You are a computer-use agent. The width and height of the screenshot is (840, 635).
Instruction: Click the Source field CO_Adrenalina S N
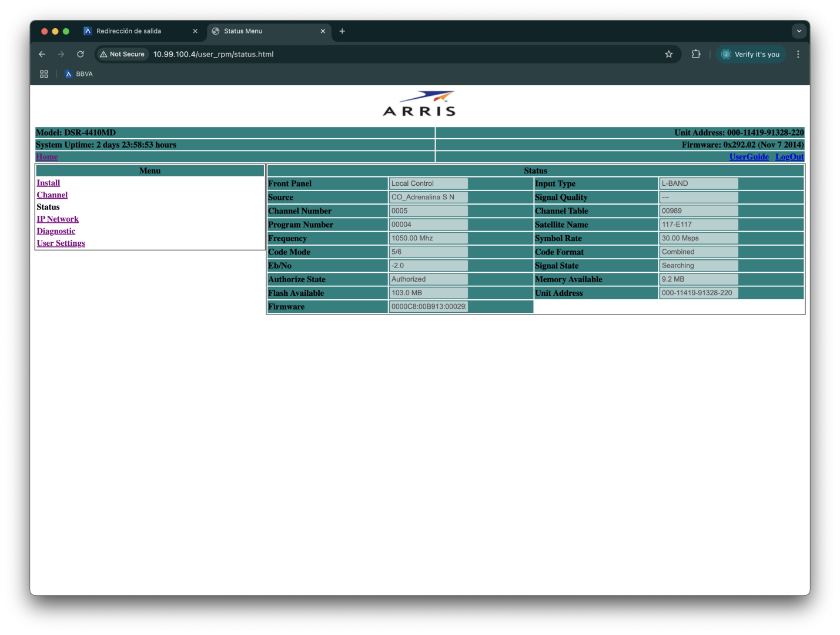point(429,197)
